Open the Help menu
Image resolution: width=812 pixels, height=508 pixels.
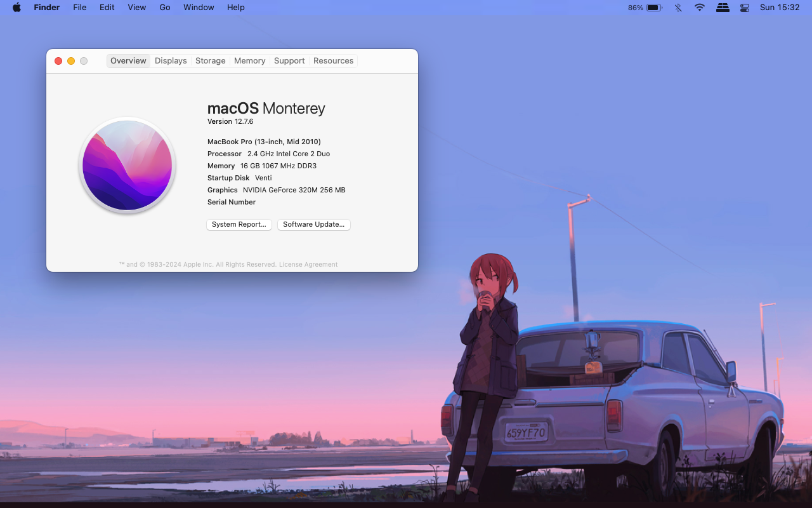pyautogui.click(x=236, y=8)
